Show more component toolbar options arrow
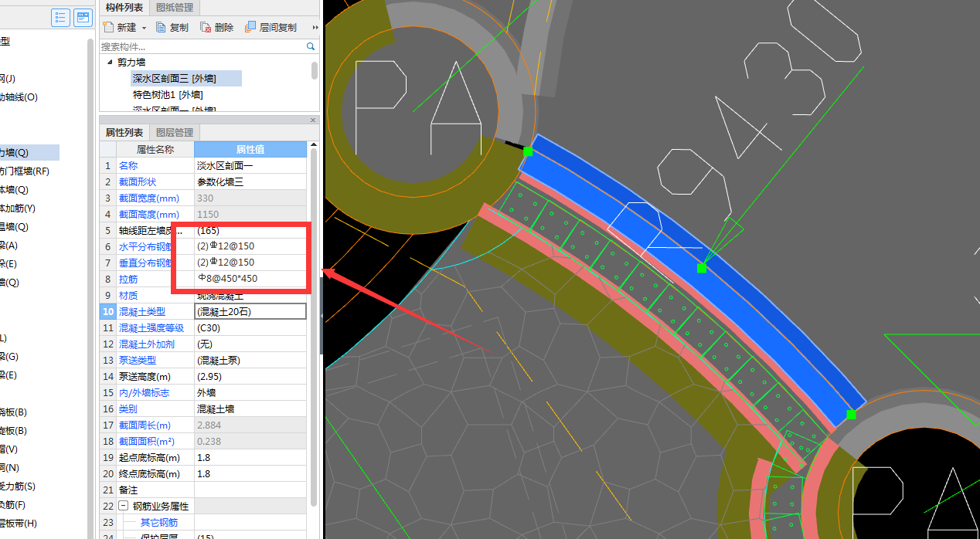The image size is (980, 539). pos(315,28)
